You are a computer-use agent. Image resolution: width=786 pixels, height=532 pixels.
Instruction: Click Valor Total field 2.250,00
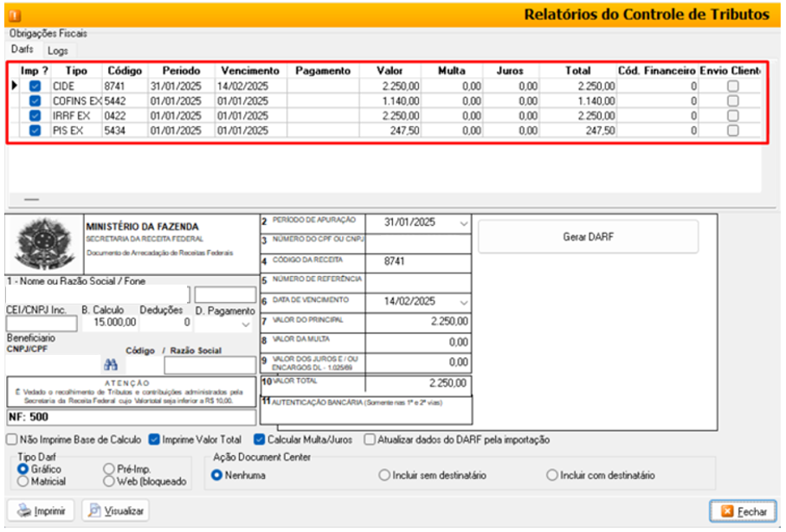pos(419,383)
